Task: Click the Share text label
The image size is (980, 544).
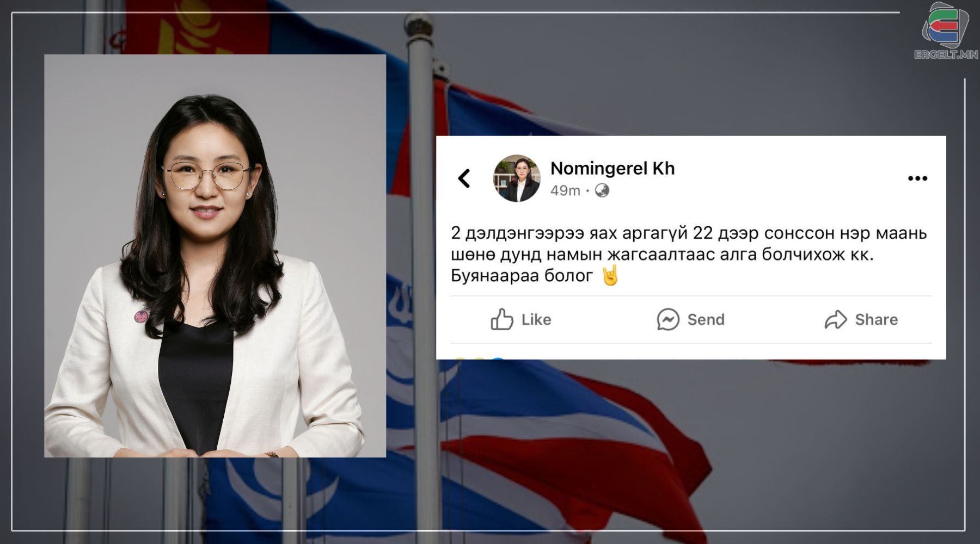Action: pyautogui.click(x=877, y=319)
